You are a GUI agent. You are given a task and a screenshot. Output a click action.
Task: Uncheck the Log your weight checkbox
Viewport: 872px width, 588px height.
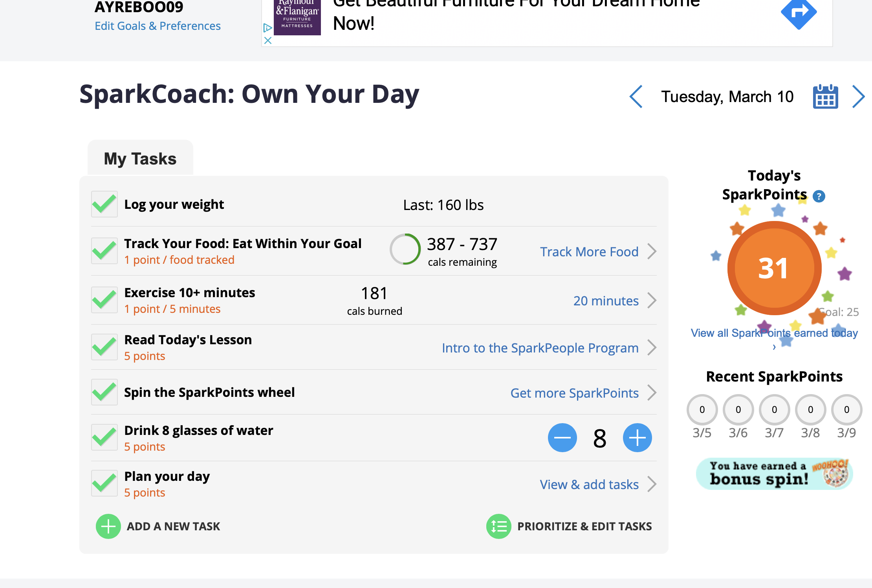[104, 204]
